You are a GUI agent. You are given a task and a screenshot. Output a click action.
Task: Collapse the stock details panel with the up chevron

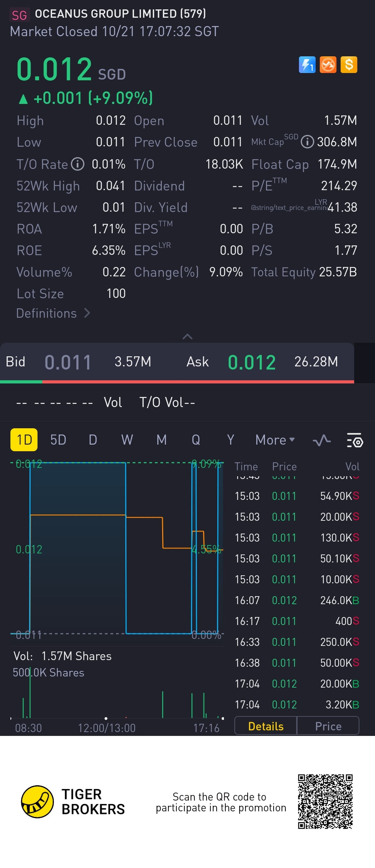[187, 336]
